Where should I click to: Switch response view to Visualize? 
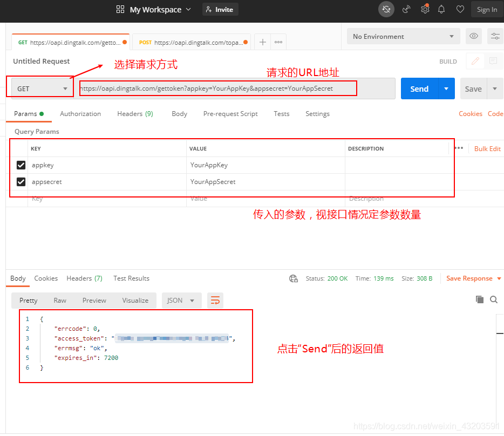pyautogui.click(x=135, y=301)
